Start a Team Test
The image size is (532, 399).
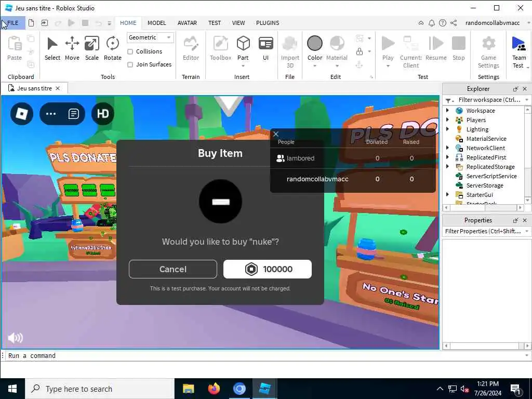[x=519, y=52]
